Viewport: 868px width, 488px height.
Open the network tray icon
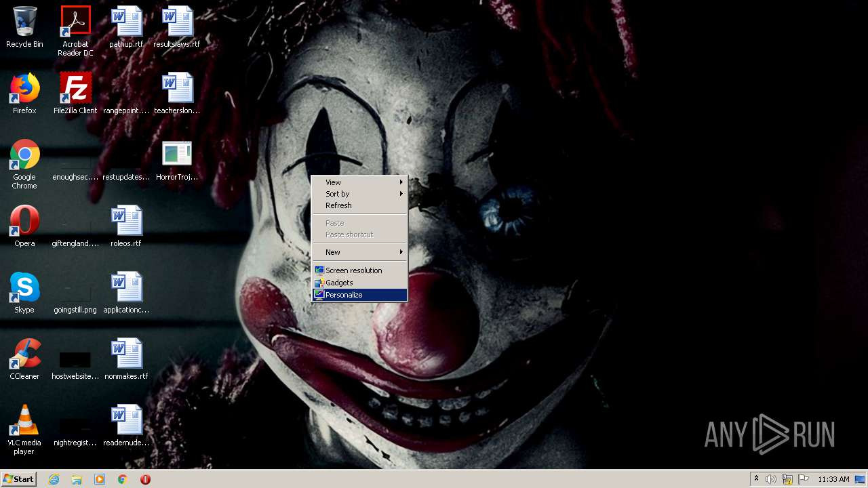[787, 479]
